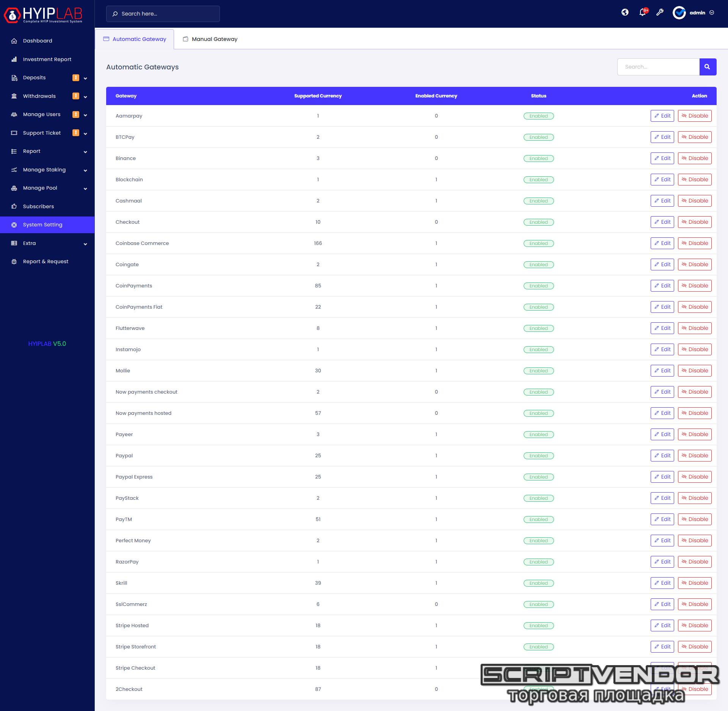Click the 'Gateway' column header

126,96
